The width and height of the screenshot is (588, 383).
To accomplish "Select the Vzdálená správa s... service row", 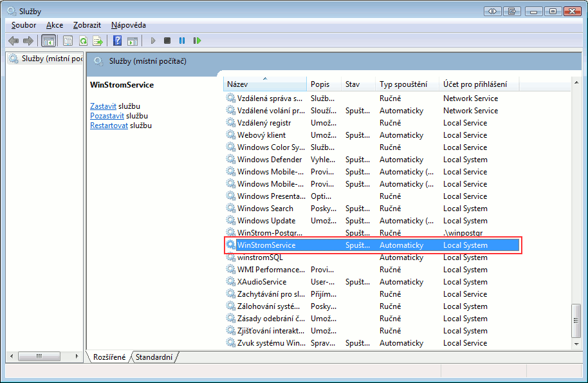I will (x=372, y=98).
